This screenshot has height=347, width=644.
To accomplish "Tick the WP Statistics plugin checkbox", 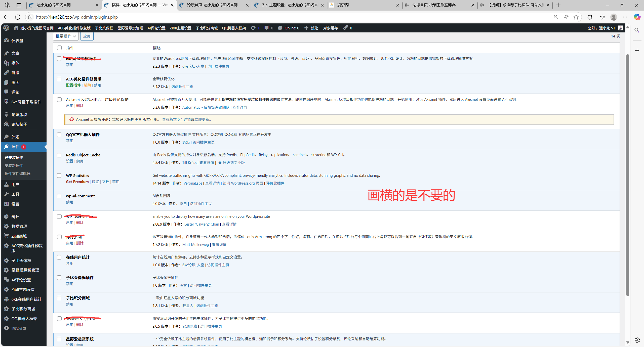I will [x=59, y=176].
